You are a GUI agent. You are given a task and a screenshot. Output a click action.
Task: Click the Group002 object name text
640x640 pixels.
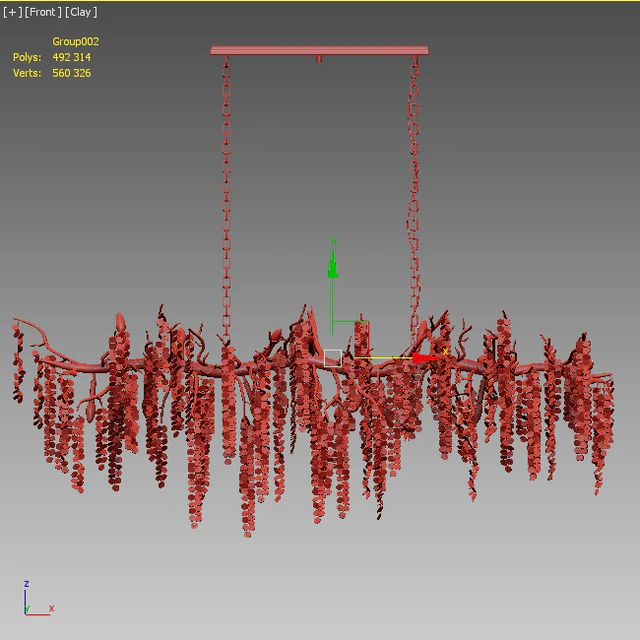coord(76,42)
